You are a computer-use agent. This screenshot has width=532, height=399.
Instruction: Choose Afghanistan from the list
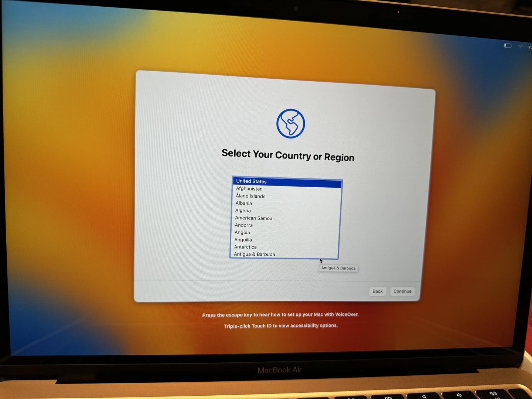(x=287, y=189)
